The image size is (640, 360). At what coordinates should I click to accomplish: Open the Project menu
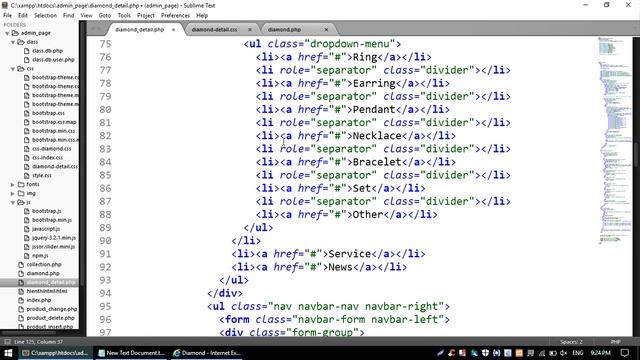point(146,16)
